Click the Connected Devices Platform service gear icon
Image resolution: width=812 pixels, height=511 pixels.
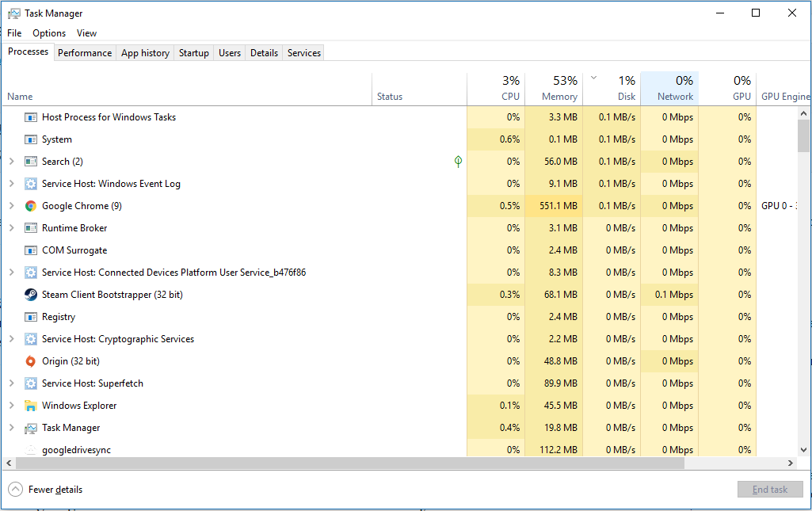click(31, 273)
